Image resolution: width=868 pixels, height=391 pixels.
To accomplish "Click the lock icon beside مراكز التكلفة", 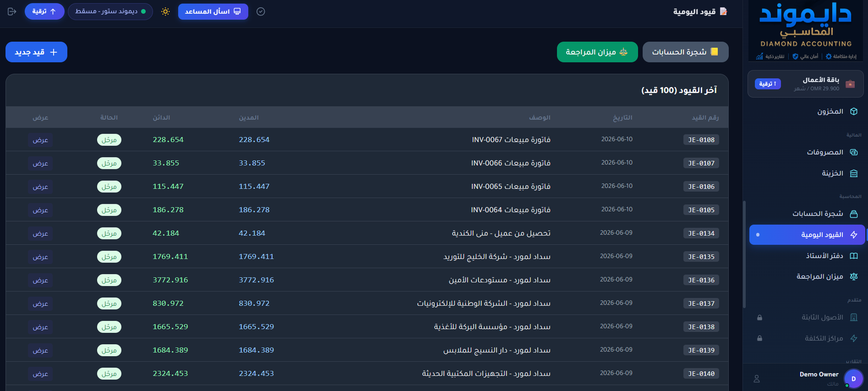I will pos(759,338).
